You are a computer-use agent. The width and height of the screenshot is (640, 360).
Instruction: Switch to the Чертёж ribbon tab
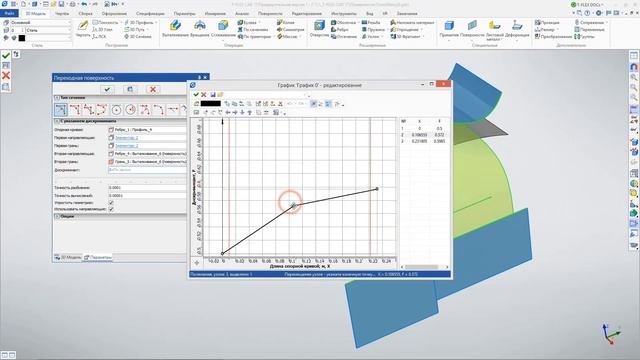tap(62, 13)
